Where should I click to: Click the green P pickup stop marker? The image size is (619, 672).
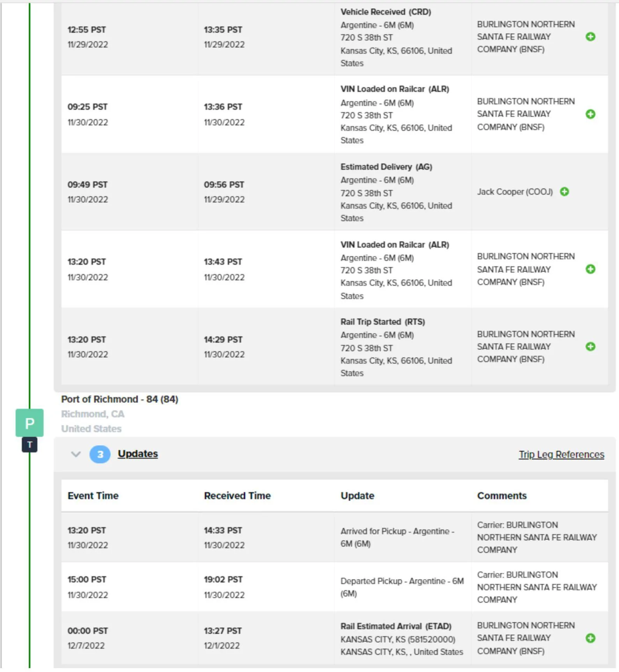30,423
